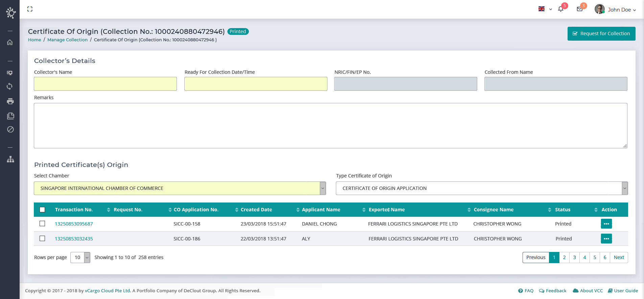Viewport: 644px width, 299px height.
Task: Tick checkbox for transaction 13250853032435
Action: click(x=42, y=238)
